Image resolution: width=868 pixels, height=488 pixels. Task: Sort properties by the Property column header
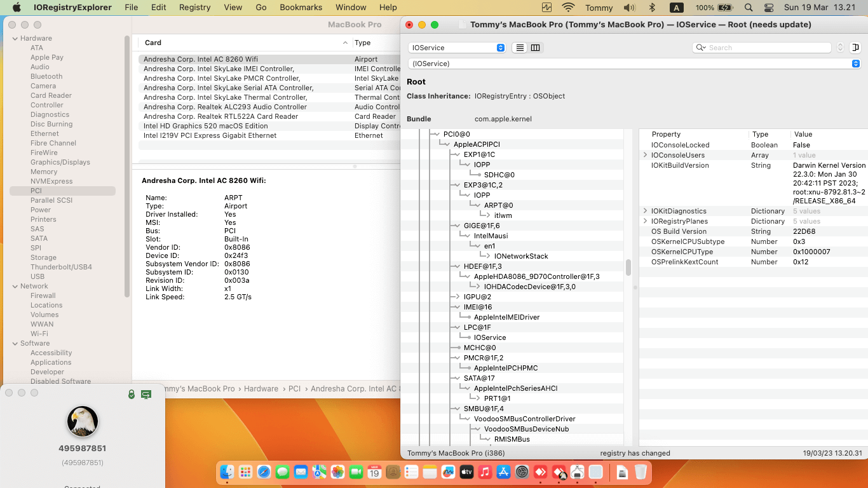pyautogui.click(x=695, y=134)
